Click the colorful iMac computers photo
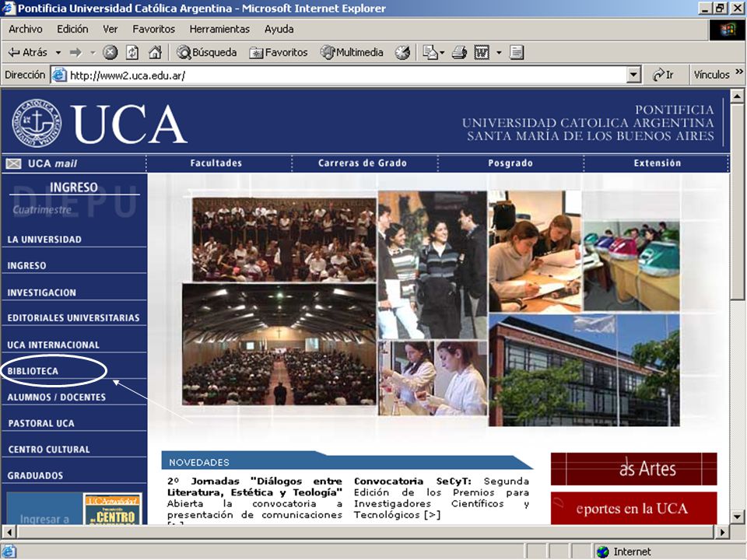 point(631,266)
